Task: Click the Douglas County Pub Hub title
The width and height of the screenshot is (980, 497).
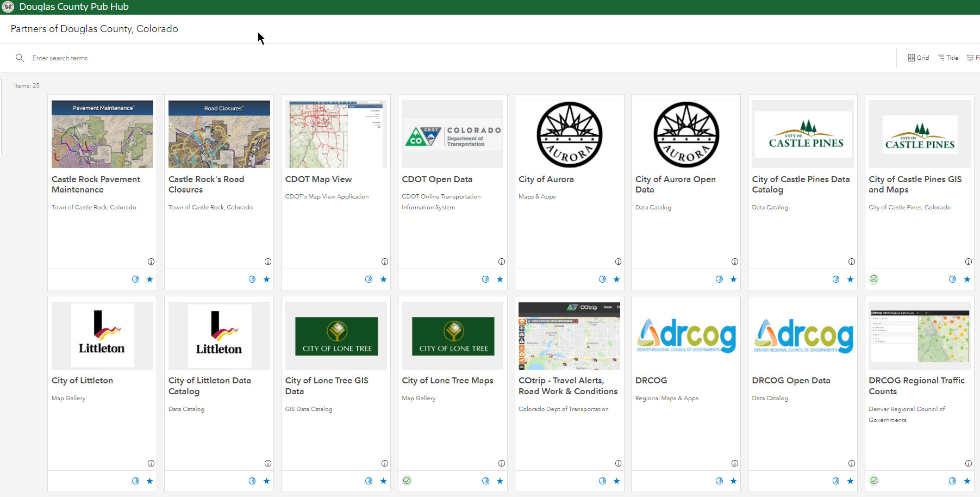Action: [74, 7]
